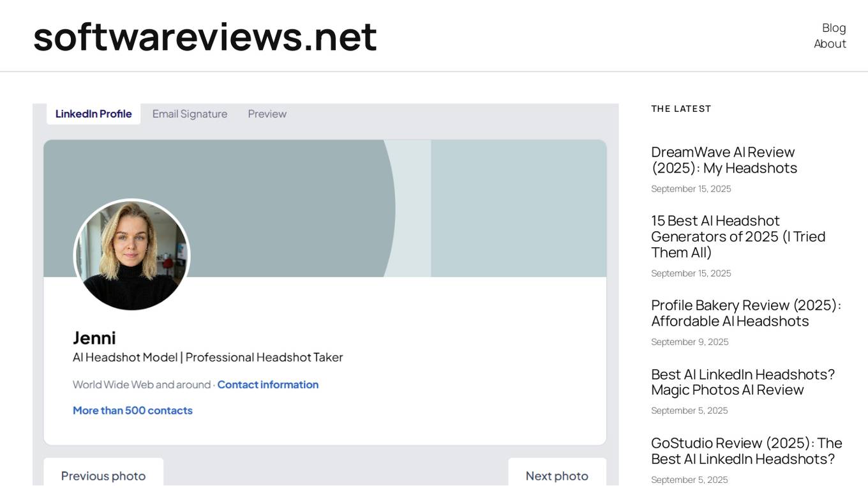
Task: Open the Preview tab
Action: (267, 114)
